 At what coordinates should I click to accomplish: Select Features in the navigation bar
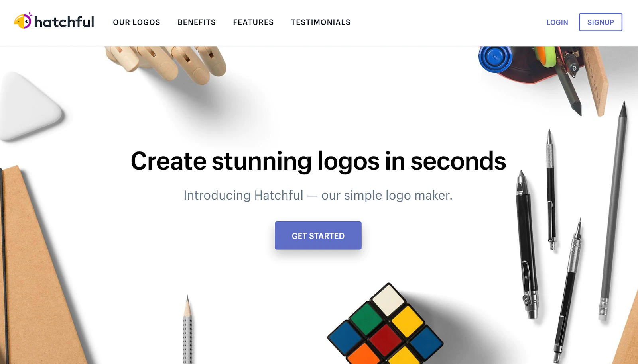pyautogui.click(x=253, y=22)
